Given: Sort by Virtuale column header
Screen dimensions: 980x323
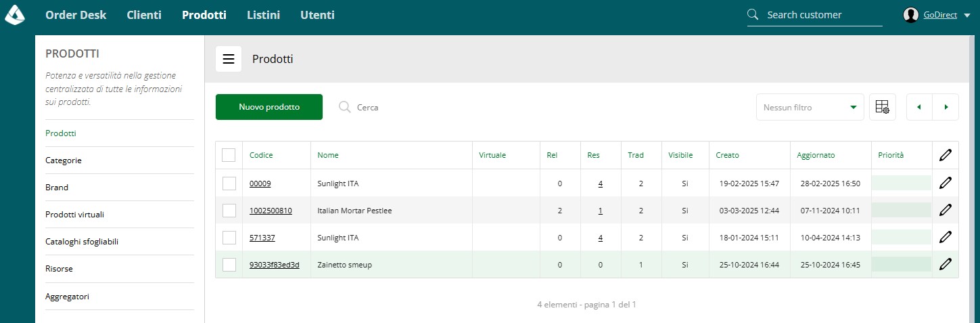Looking at the screenshot, I should tap(492, 155).
